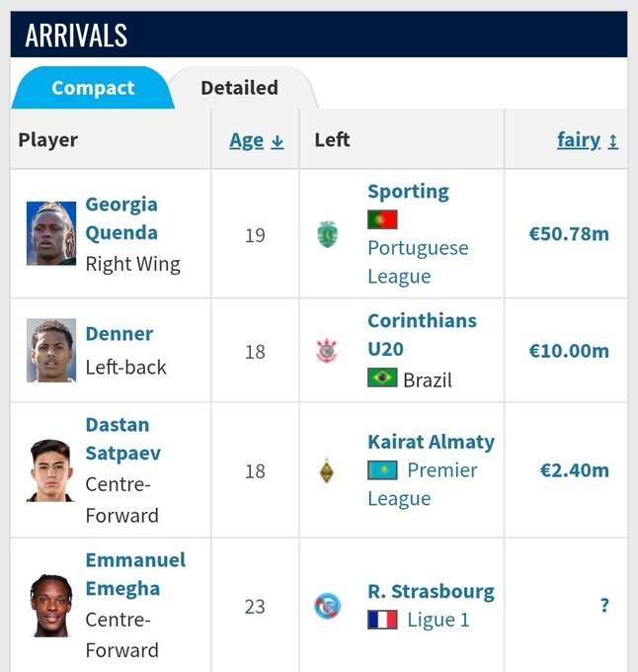638x672 pixels.
Task: Open Dastan Satpaev's profile link
Action: point(122,439)
